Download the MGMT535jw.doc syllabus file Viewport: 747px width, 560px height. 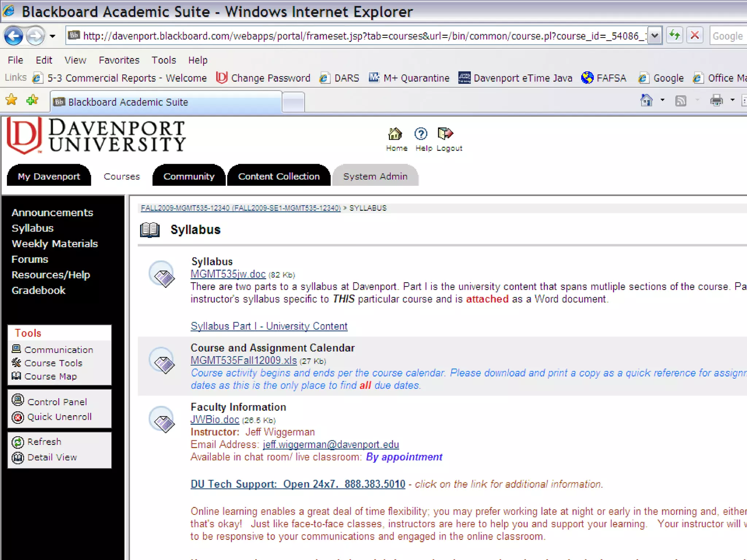click(228, 274)
